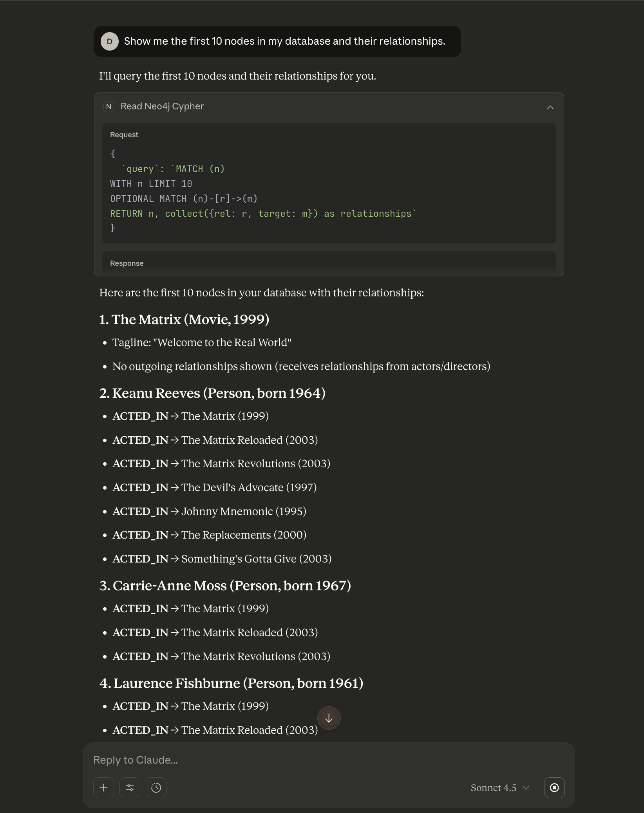644x813 pixels.
Task: Click the scroll-to-bottom arrow
Action: pos(329,718)
